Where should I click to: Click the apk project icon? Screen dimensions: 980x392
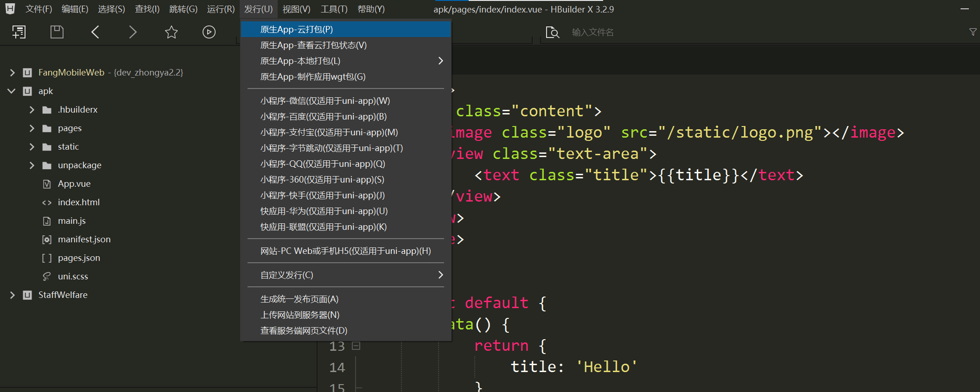[x=27, y=91]
